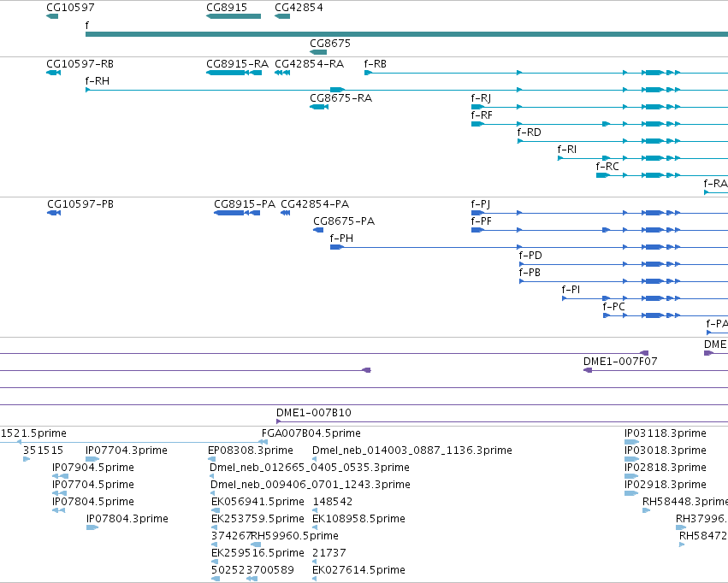Viewport: 728px width, 583px height.
Task: Click the CG10597 gene arrow glyph
Action: coord(52,16)
